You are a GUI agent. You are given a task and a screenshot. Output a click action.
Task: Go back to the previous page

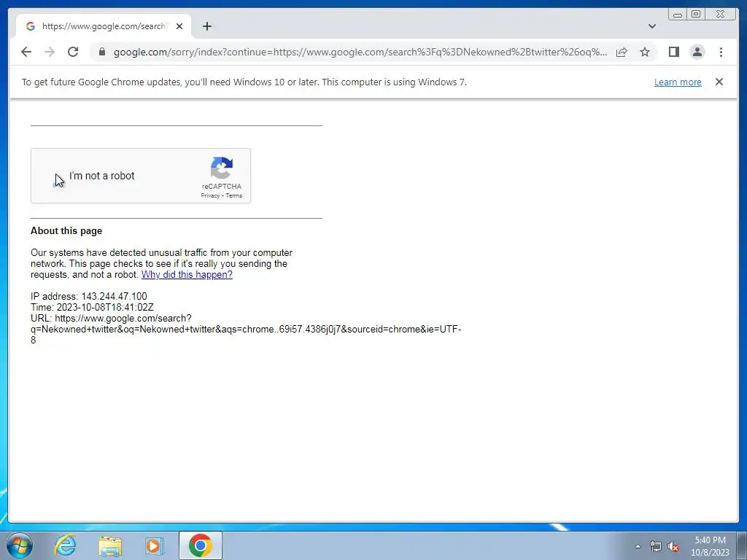point(26,52)
